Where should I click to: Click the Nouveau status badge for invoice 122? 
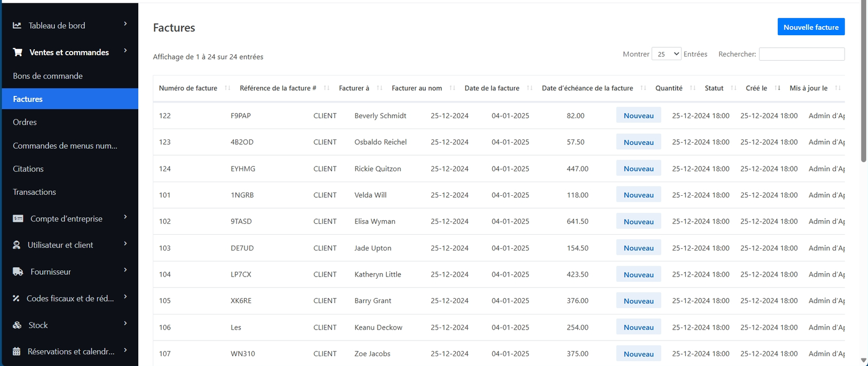(x=638, y=115)
